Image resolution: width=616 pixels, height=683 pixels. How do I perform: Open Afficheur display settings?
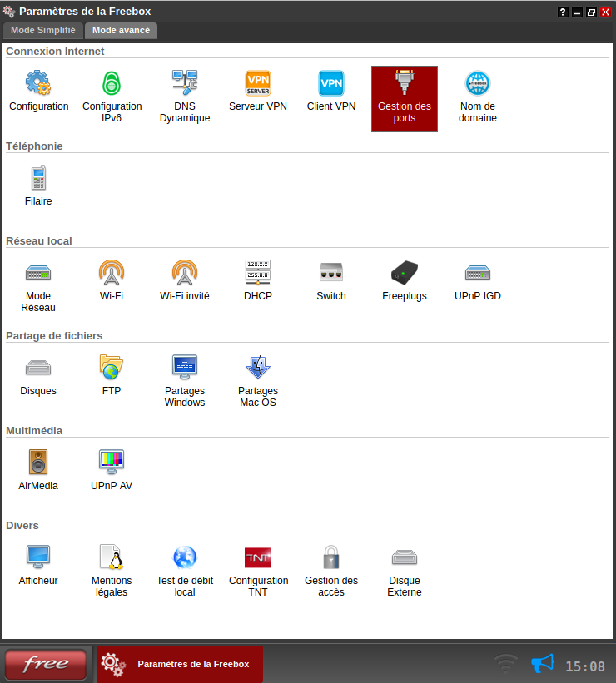click(38, 566)
